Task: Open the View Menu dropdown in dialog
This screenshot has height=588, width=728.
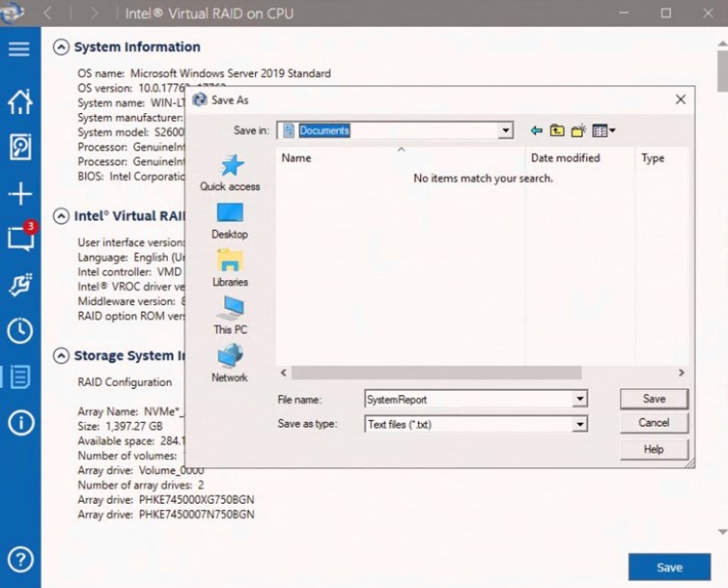Action: [x=604, y=130]
